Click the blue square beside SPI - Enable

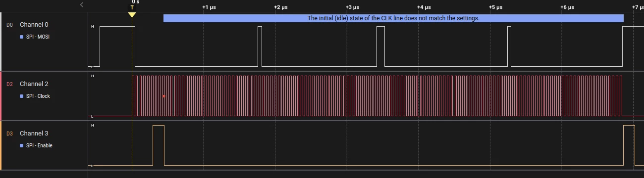click(x=22, y=145)
